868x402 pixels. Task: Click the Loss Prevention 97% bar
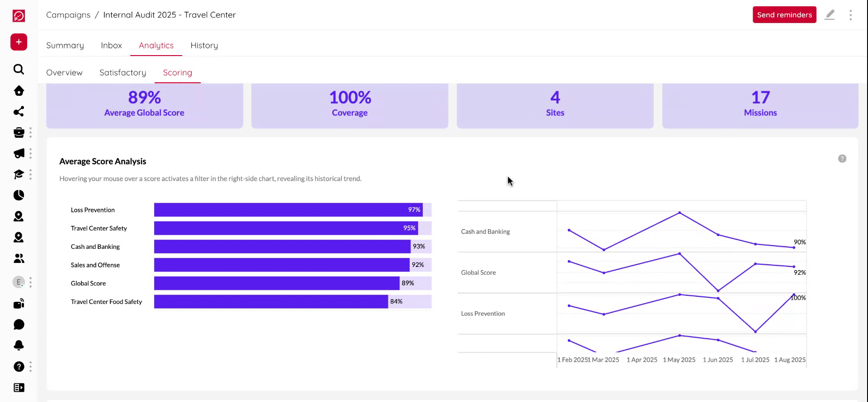point(288,210)
